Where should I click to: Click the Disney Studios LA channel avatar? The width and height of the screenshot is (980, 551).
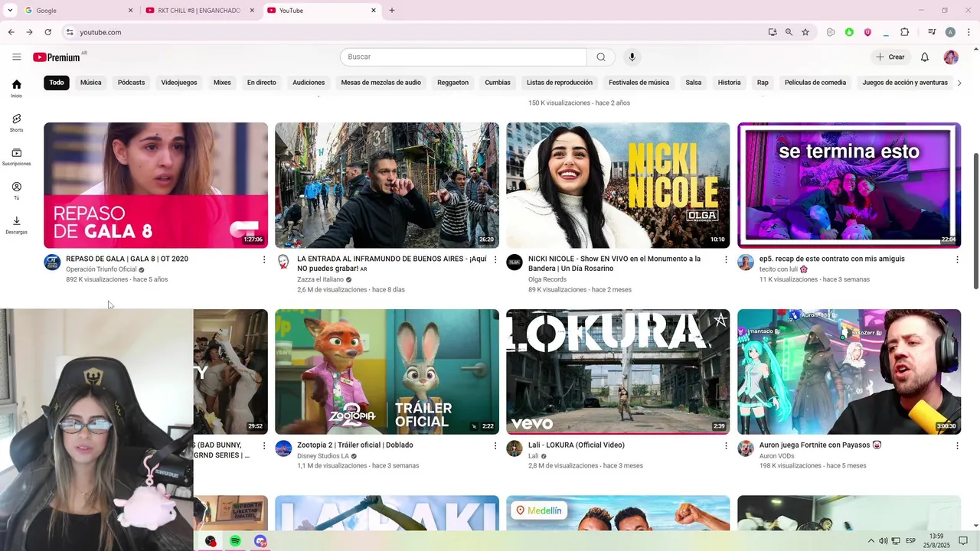pos(283,448)
